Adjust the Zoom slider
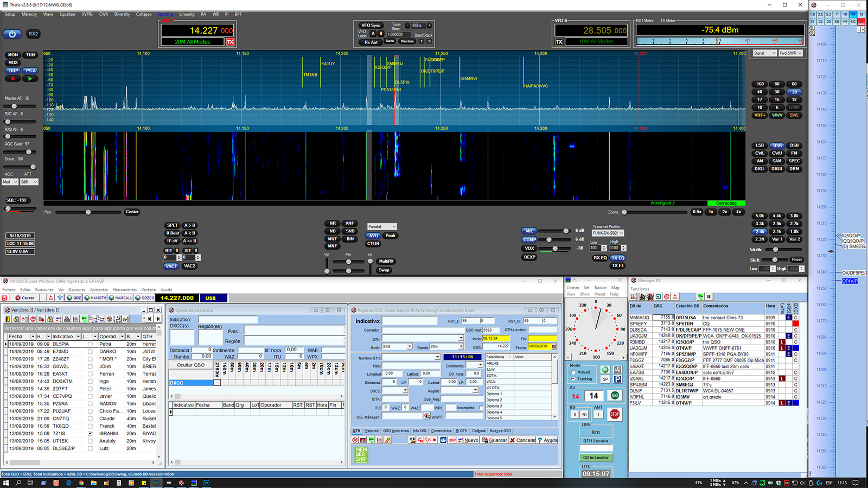 (655, 212)
